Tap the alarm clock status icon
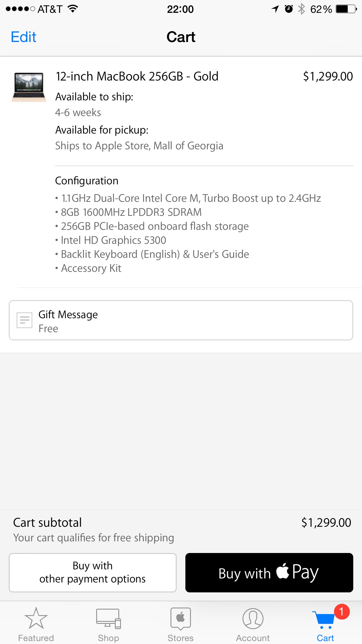The image size is (362, 644). coord(289,9)
